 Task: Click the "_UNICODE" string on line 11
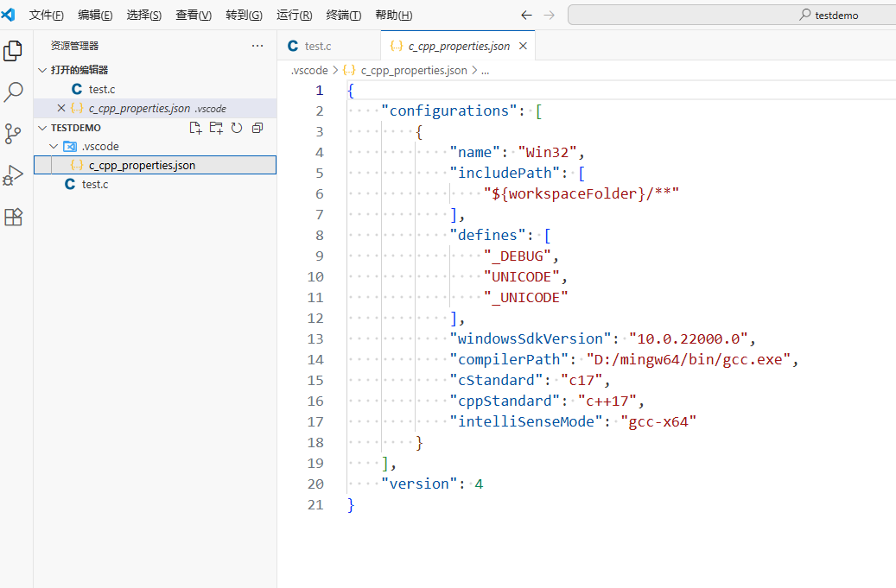(x=525, y=297)
